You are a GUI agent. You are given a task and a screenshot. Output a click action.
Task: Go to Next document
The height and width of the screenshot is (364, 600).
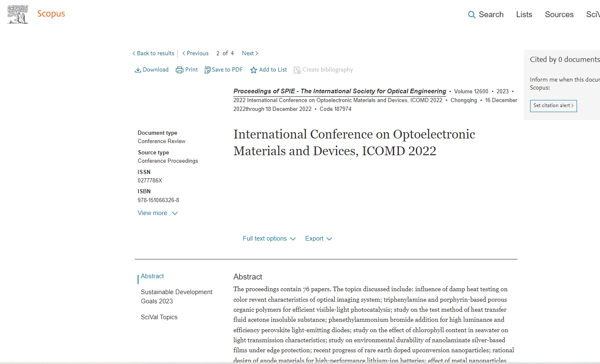point(250,53)
